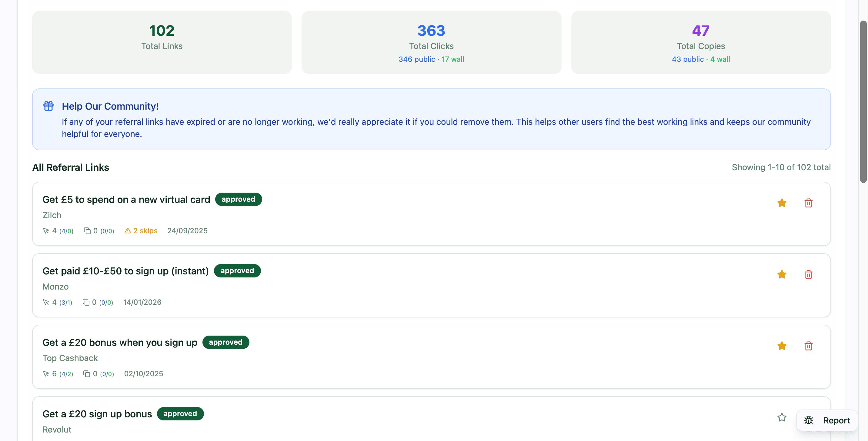
Task: Click the warning triangle next to 2 skips
Action: tap(128, 230)
